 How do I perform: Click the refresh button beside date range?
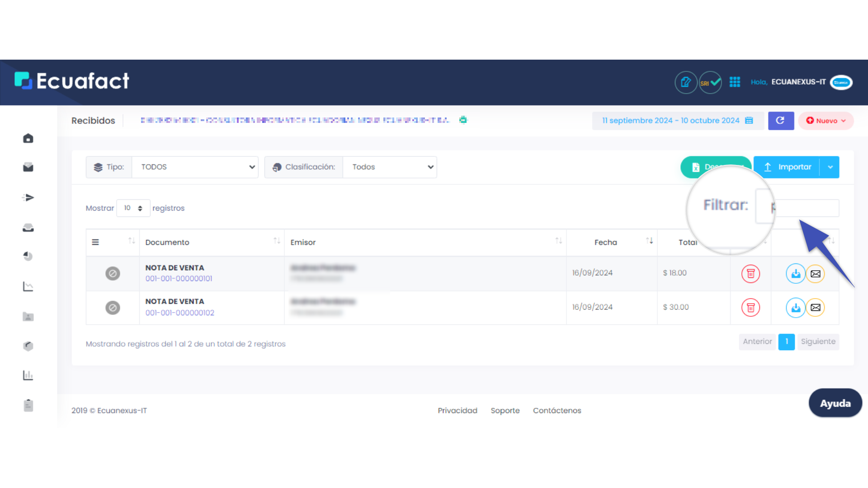pos(781,121)
